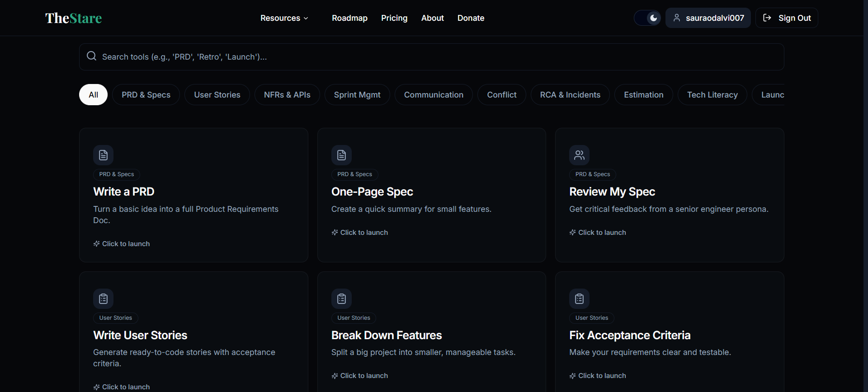Click the document icon on Write a PRD card
This screenshot has height=392, width=868.
[103, 155]
